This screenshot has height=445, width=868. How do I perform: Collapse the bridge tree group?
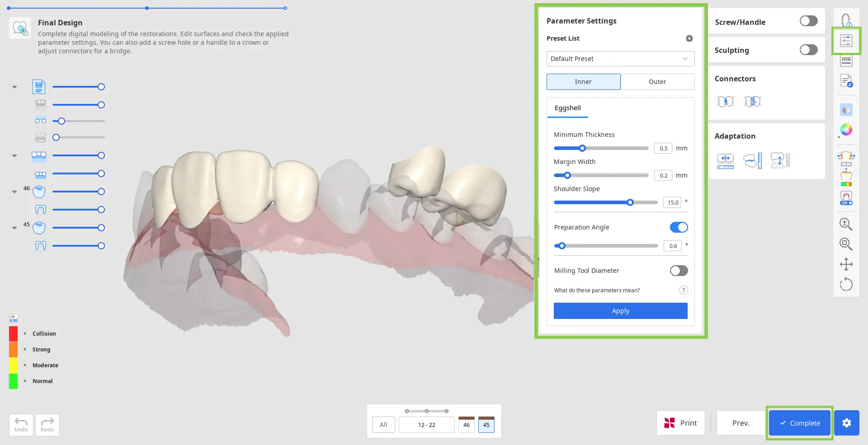click(14, 155)
